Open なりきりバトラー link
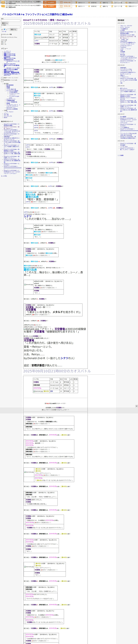The height and width of the screenshot is (644, 138). pyautogui.click(x=11, y=99)
